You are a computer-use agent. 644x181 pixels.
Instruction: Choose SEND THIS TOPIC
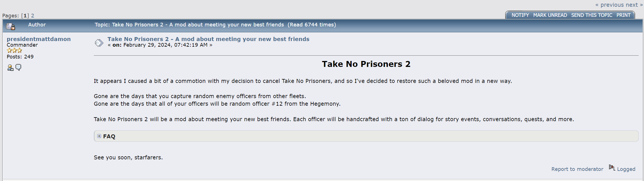591,15
